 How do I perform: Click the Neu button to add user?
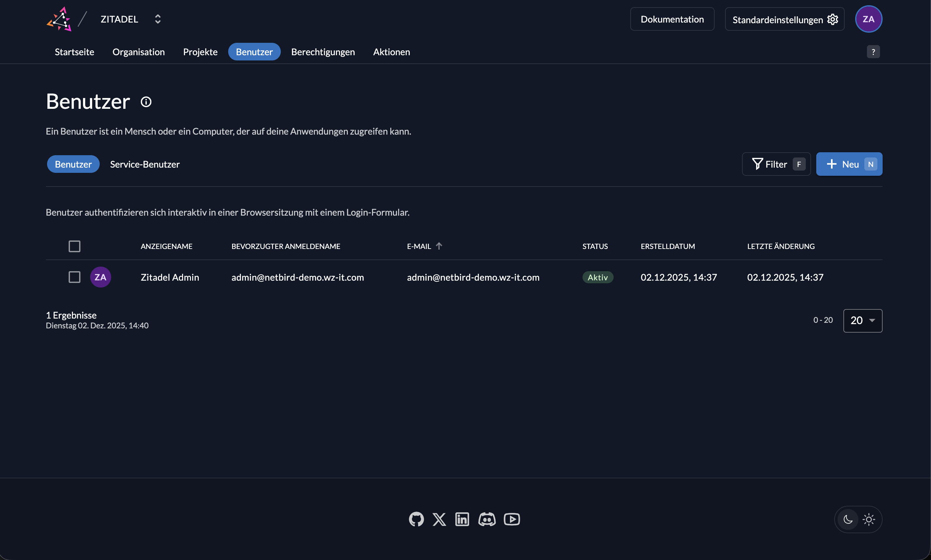[849, 164]
